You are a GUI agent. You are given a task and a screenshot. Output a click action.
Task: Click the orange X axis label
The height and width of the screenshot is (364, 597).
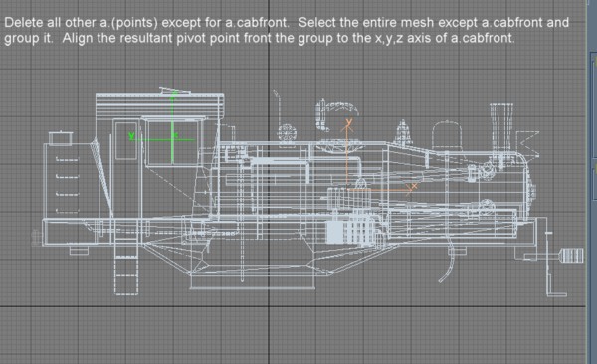coord(414,186)
